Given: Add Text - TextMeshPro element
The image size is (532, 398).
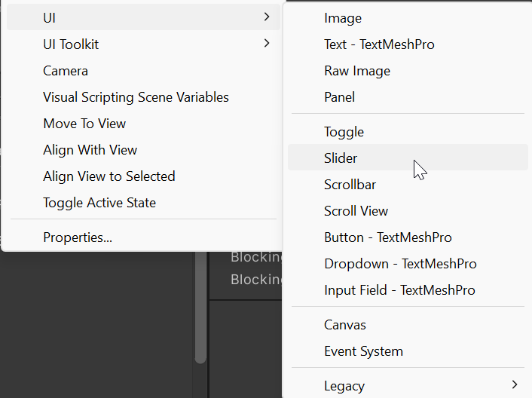Looking at the screenshot, I should click(408, 44).
